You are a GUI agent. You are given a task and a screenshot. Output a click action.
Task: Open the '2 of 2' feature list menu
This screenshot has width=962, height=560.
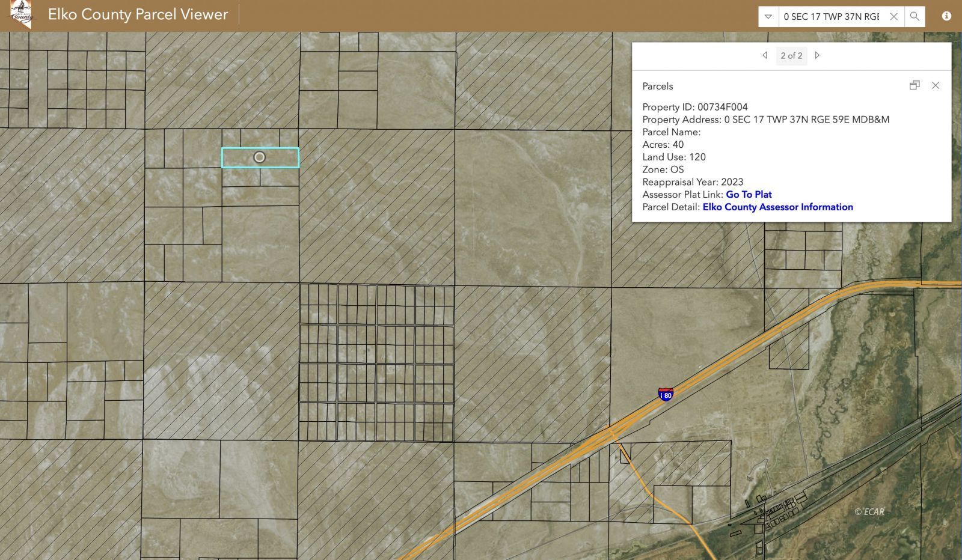coord(791,55)
